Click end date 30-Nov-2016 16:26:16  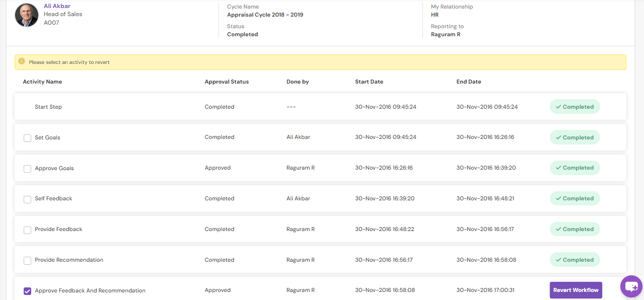pyautogui.click(x=485, y=137)
